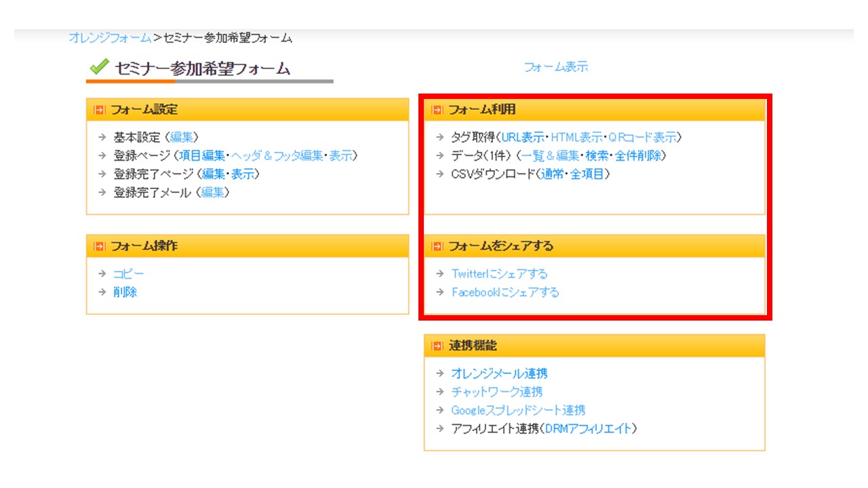Download CSV with 全項目 option
Image resolution: width=868 pixels, height=488 pixels.
tap(587, 174)
